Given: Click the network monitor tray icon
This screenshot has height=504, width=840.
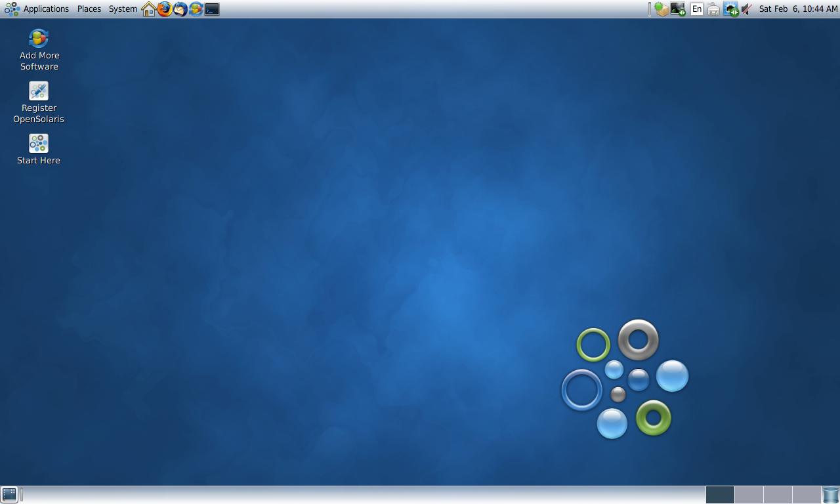Looking at the screenshot, I should [x=678, y=9].
